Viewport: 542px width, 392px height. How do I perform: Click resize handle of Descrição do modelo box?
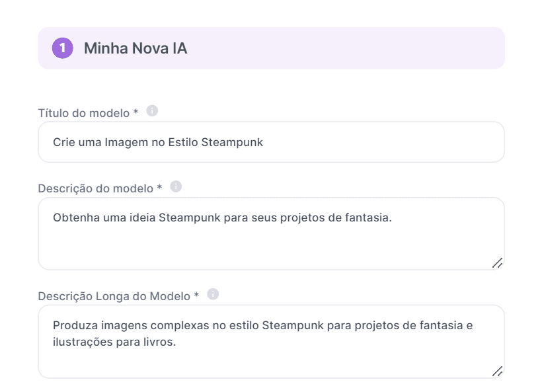(497, 263)
